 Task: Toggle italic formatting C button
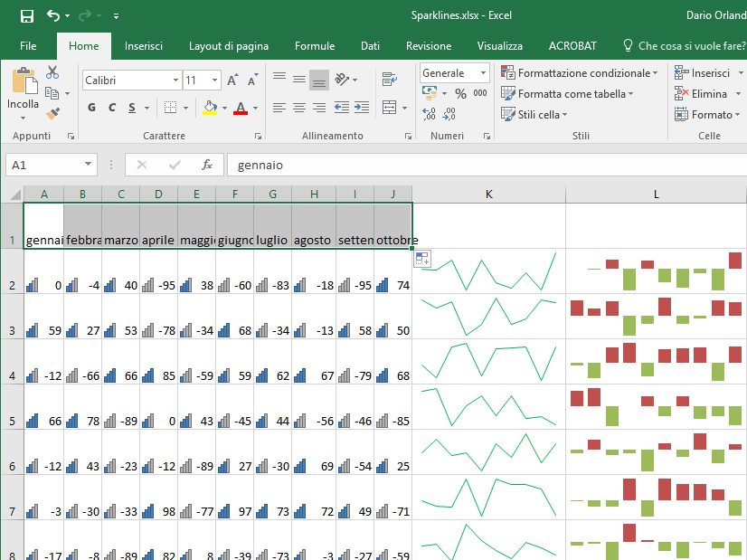(112, 108)
